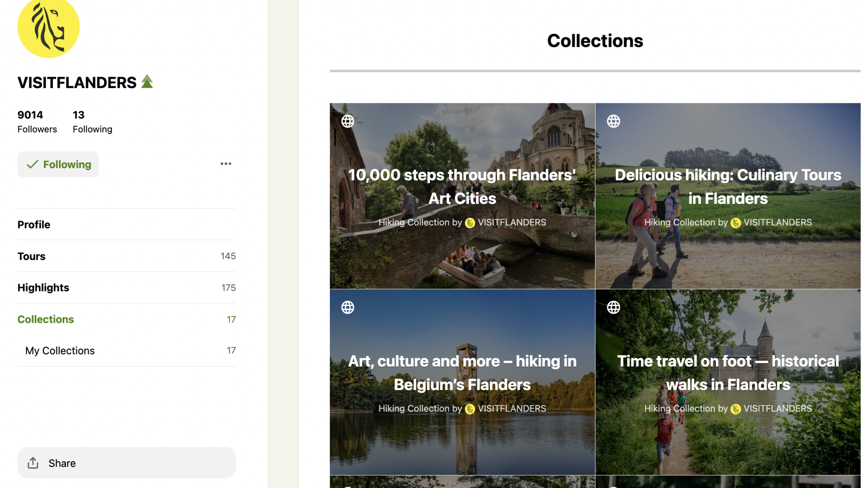Click the green tree badge beside VISITFLANDERS
This screenshot has height=488, width=868.
point(147,82)
